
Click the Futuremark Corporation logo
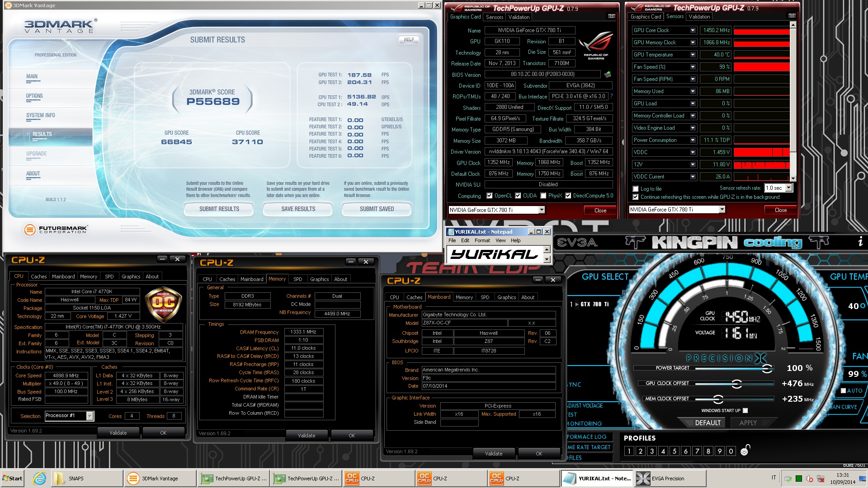pos(56,230)
